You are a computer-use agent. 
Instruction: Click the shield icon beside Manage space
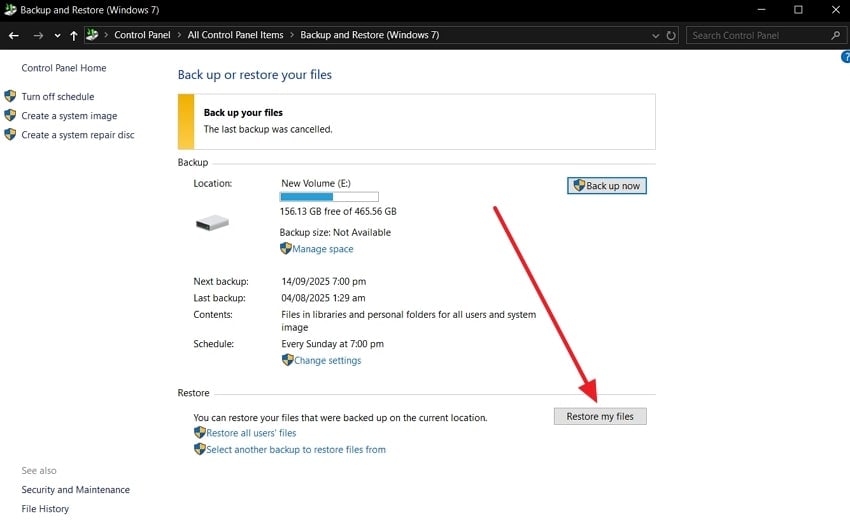286,248
